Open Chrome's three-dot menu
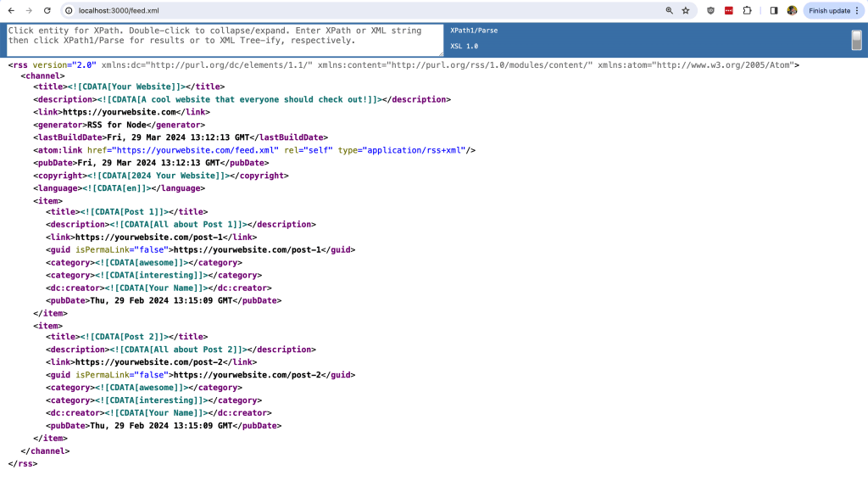Screen dimensions: 868x481 (857, 10)
